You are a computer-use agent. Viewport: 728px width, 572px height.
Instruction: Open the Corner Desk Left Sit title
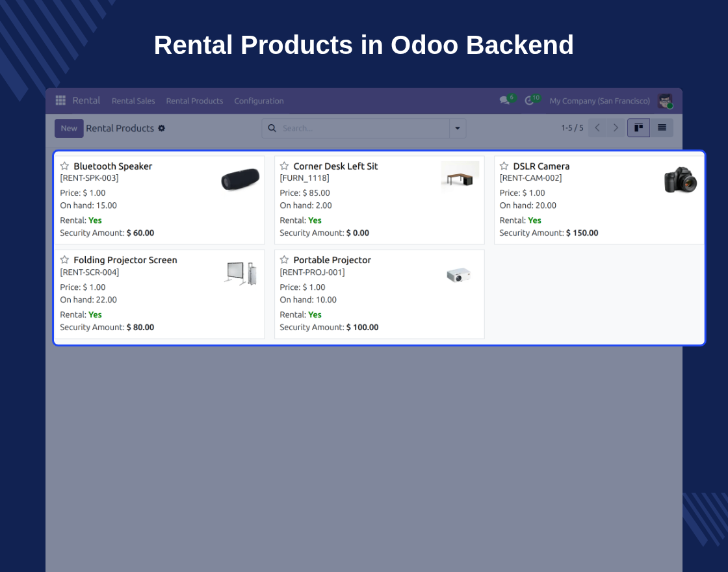335,166
